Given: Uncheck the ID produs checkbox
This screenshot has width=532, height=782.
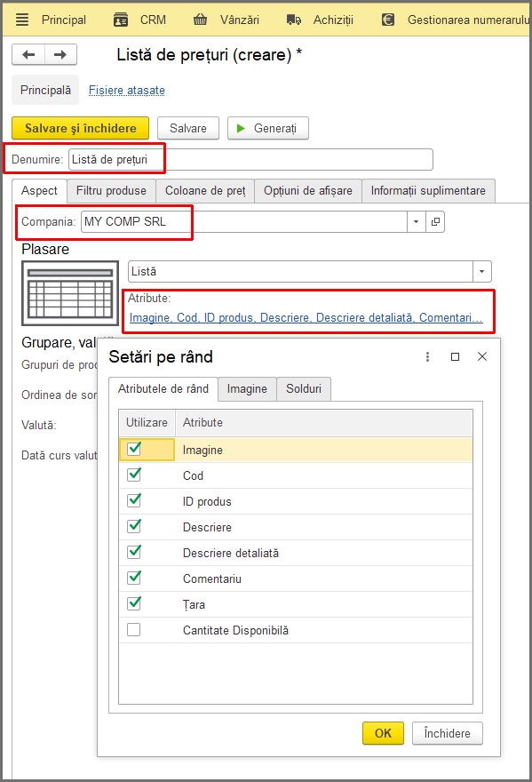Looking at the screenshot, I should (134, 500).
